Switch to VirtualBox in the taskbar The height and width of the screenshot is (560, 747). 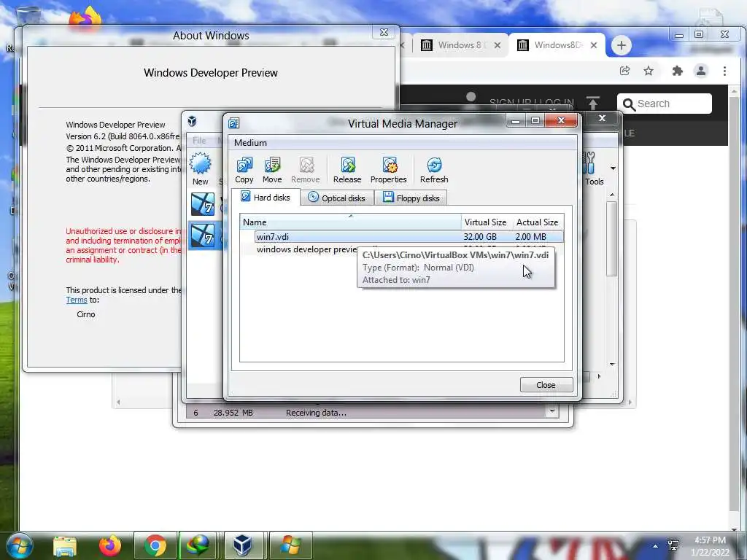(242, 545)
